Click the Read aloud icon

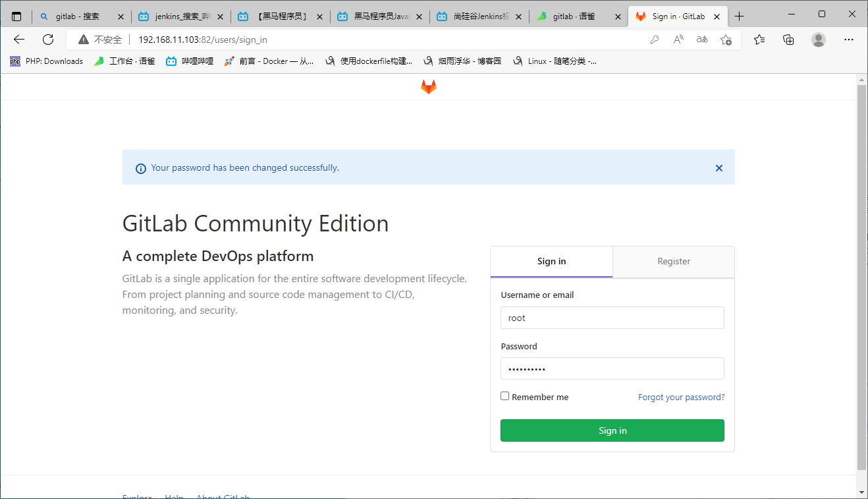coord(678,40)
